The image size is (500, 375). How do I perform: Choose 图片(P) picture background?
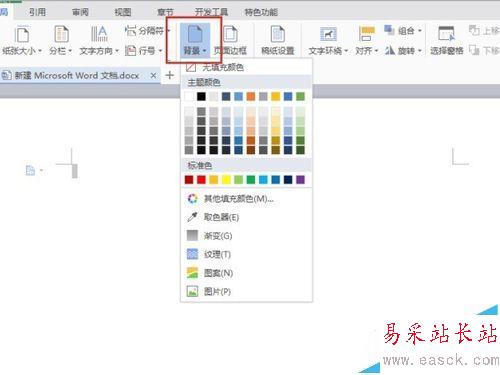click(246, 292)
